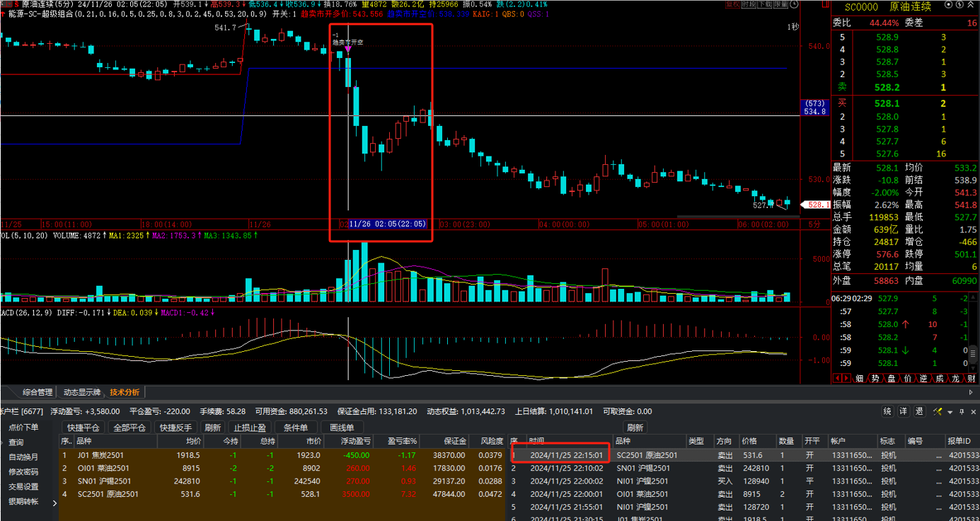Open the hammer and wrench tools icon
The image size is (980, 521).
(938, 411)
